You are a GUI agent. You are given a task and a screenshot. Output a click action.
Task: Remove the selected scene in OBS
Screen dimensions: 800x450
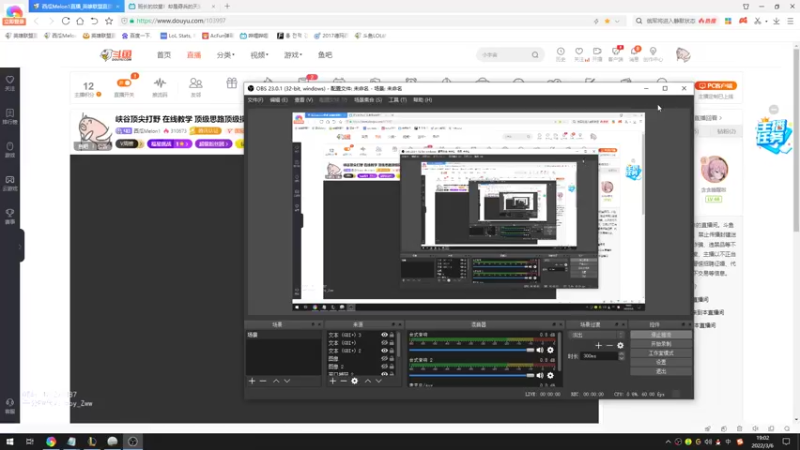coord(263,381)
